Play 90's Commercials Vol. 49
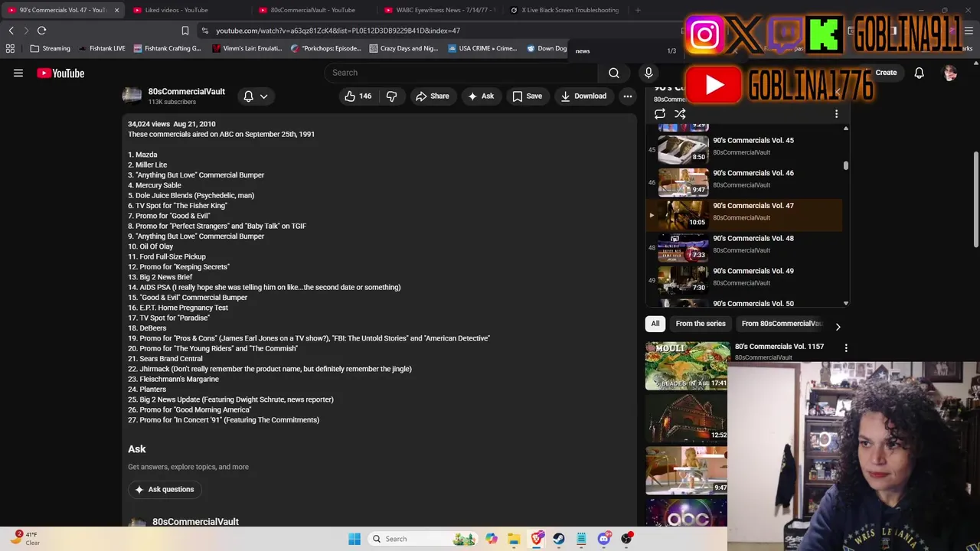Screen dimensions: 980x551 pyautogui.click(x=743, y=280)
